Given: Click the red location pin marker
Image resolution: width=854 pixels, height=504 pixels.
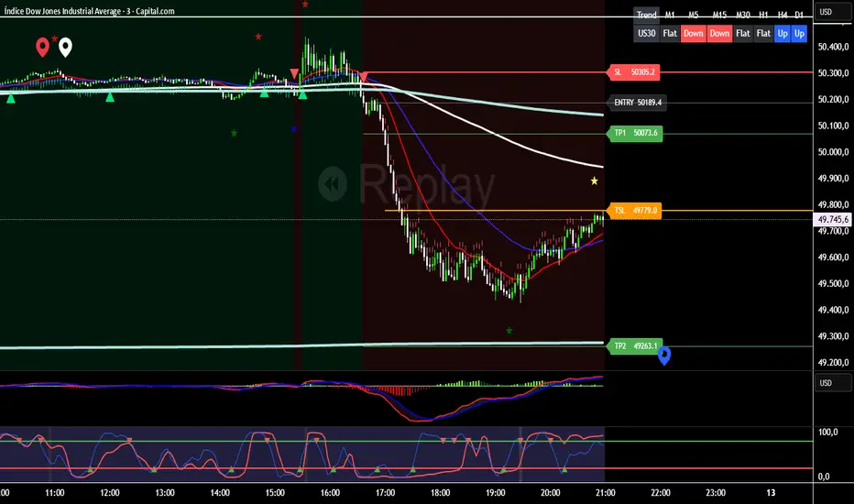Looking at the screenshot, I should (x=42, y=47).
